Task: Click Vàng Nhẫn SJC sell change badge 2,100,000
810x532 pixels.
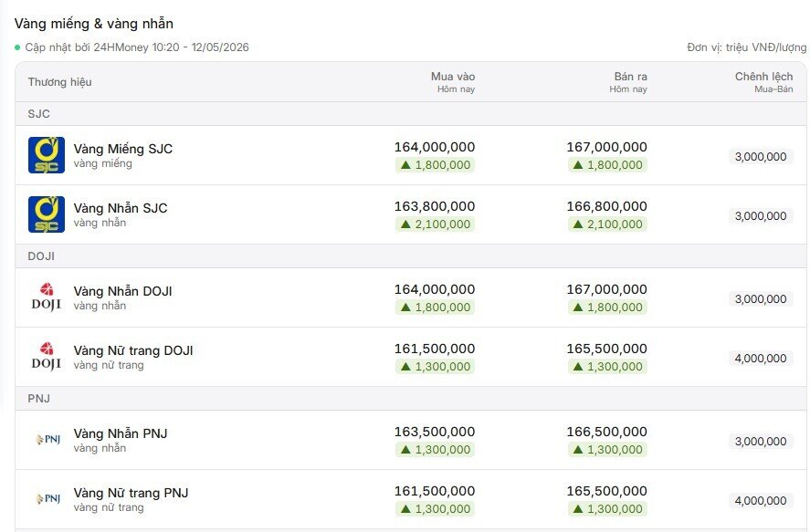Action: tap(607, 224)
